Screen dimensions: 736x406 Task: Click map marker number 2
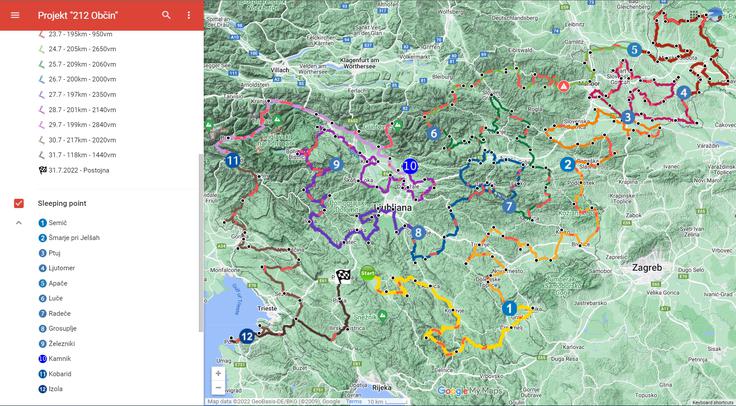567,164
